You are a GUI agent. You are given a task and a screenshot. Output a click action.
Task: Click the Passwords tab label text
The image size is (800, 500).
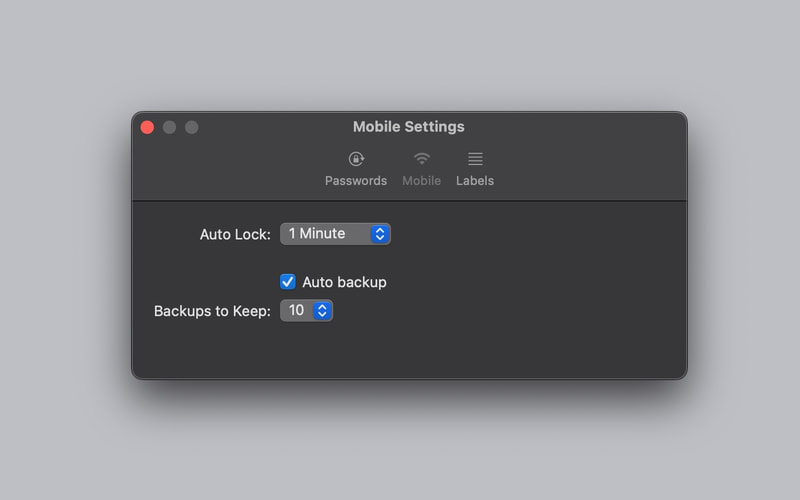[356, 181]
